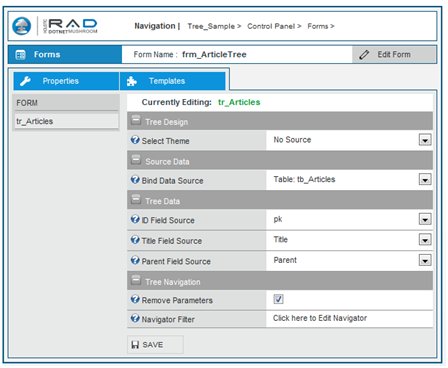Open the Select Theme dropdown arrow
The image size is (448, 368).
point(425,140)
